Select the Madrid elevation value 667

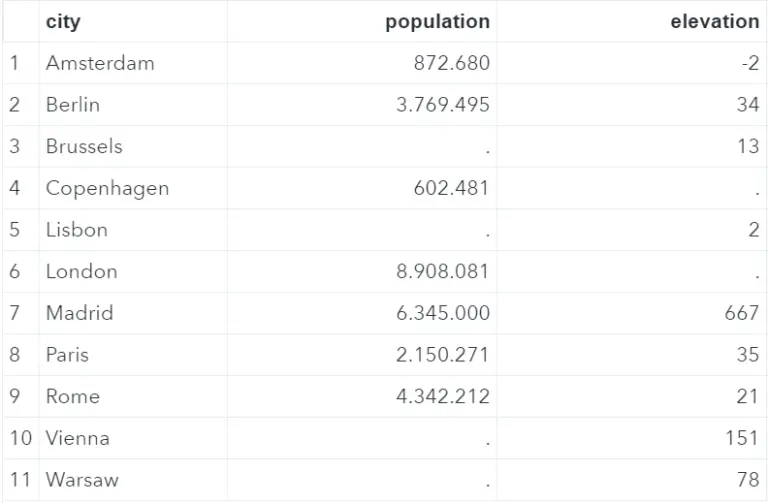click(742, 313)
